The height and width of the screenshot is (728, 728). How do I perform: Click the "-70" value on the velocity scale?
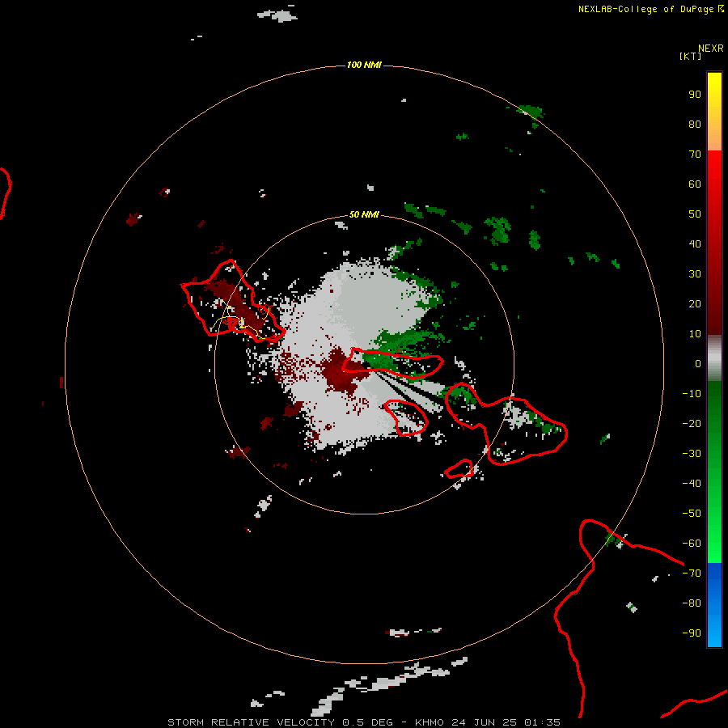point(692,574)
